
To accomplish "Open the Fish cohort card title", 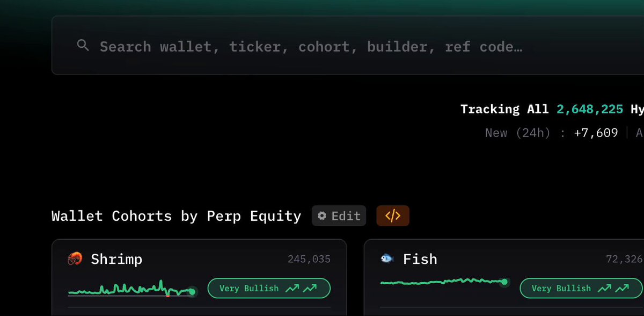I will pyautogui.click(x=420, y=259).
